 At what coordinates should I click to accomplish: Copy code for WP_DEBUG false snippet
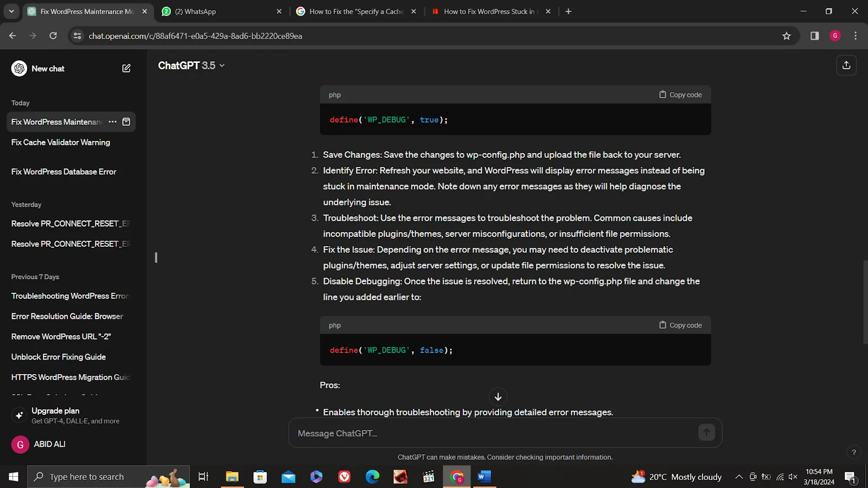pos(680,325)
